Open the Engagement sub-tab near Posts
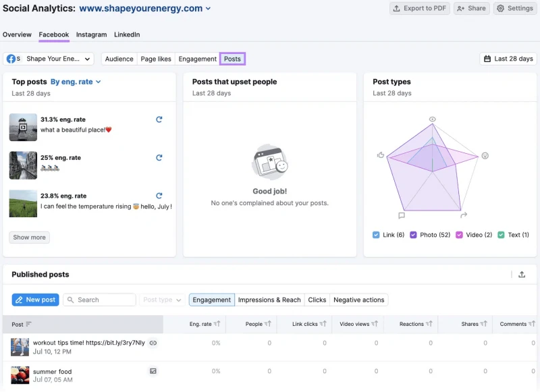Screen dimensions: 540x392 tap(197, 59)
